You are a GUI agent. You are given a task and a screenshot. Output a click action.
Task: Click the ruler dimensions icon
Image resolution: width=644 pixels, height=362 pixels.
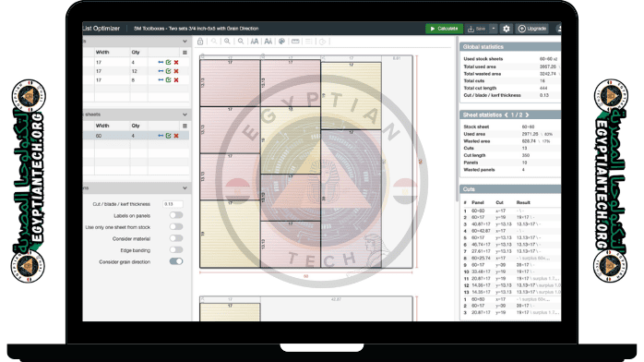[295, 42]
